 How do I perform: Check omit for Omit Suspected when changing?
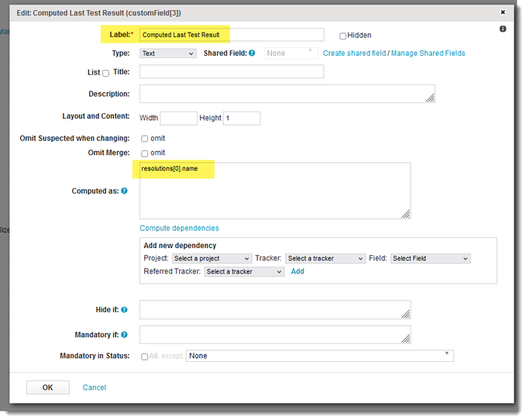pos(144,139)
